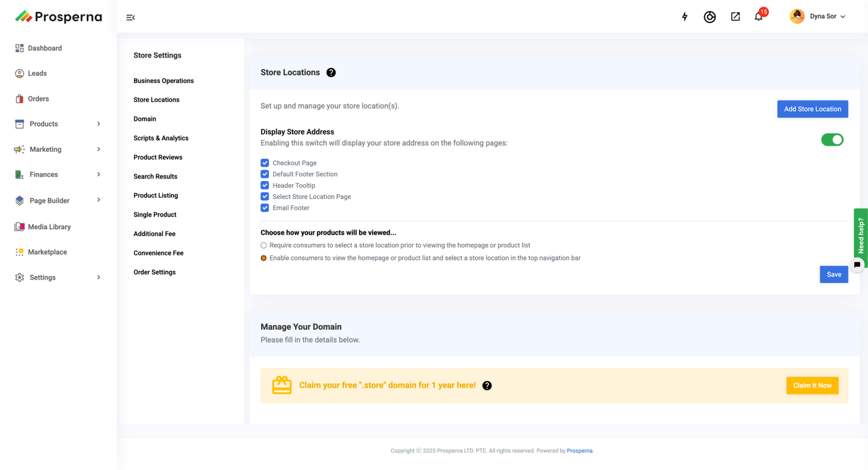Click the circular progress icon in header
The width and height of the screenshot is (868, 470).
[710, 17]
